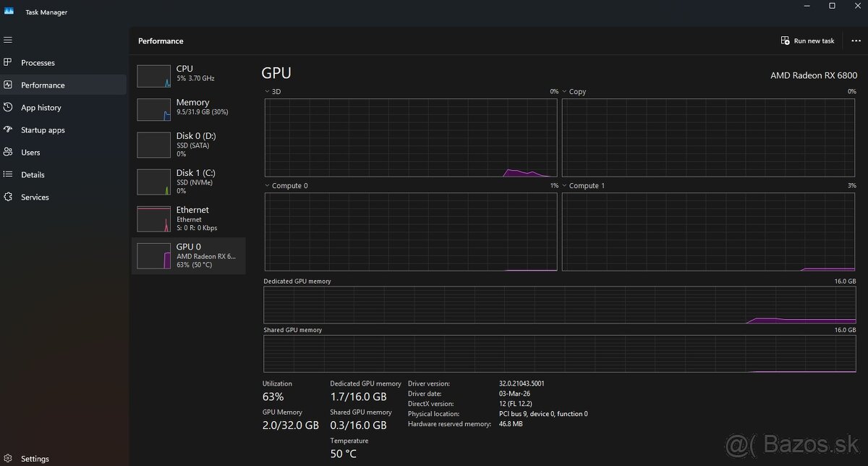Click the 3D engine usage graph
Viewport: 868px width, 466px height.
(x=411, y=137)
